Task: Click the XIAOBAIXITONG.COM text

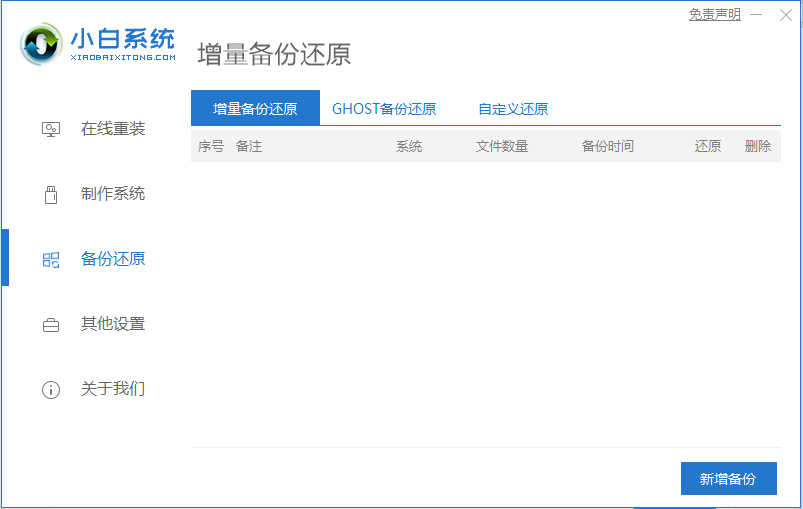Action: (123, 57)
